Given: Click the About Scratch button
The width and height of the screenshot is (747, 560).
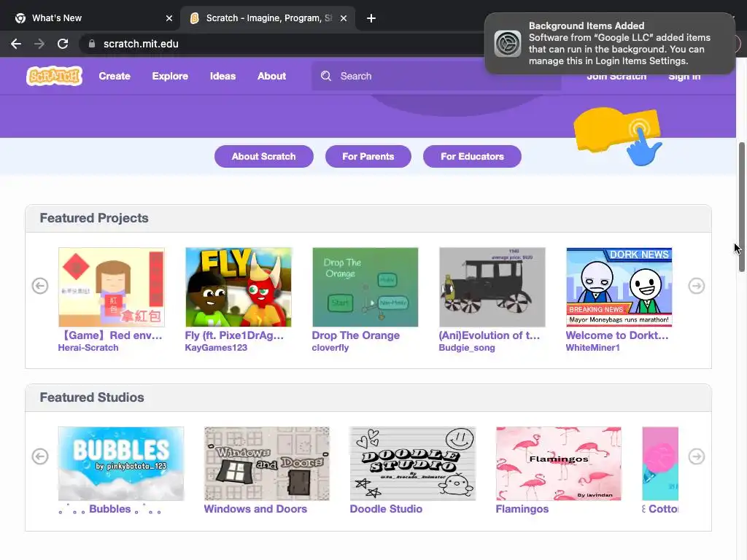Looking at the screenshot, I should 264,156.
